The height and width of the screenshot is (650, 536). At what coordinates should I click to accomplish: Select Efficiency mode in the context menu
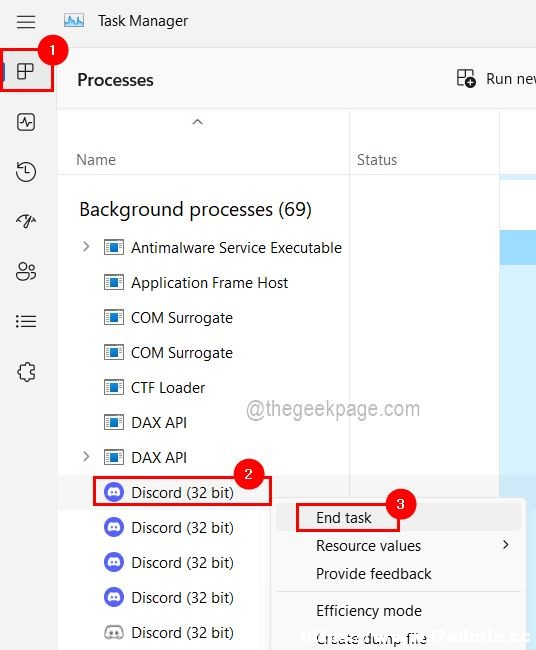click(369, 611)
